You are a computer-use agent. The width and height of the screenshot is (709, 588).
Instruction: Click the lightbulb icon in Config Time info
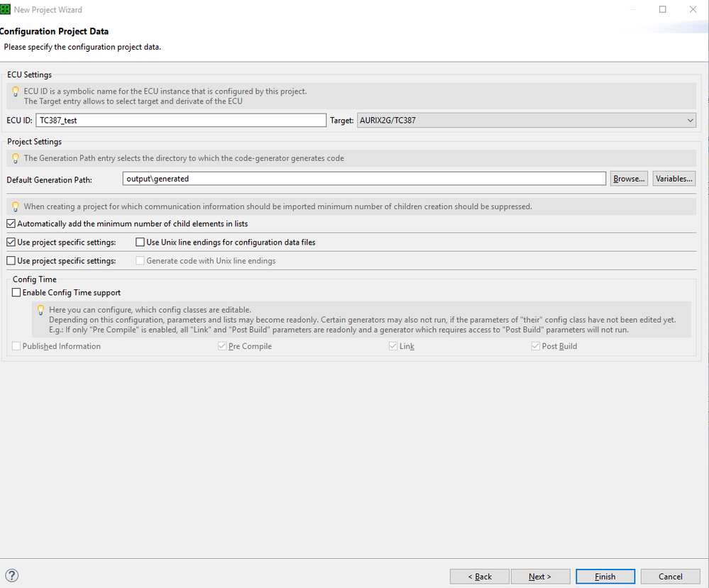point(41,310)
